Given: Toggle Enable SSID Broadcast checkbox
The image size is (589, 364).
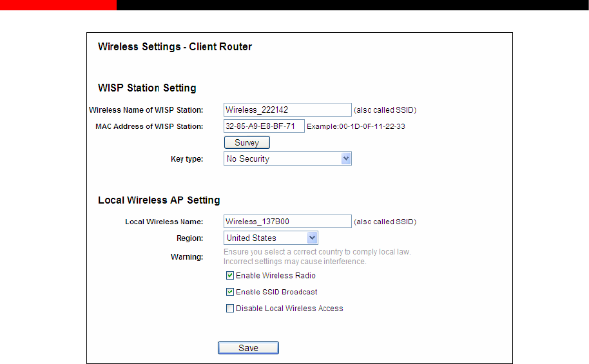Looking at the screenshot, I should tap(230, 292).
